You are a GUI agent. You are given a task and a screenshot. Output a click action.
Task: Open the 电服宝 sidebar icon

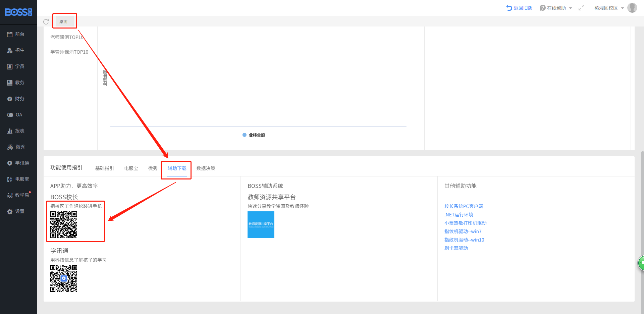pos(10,179)
